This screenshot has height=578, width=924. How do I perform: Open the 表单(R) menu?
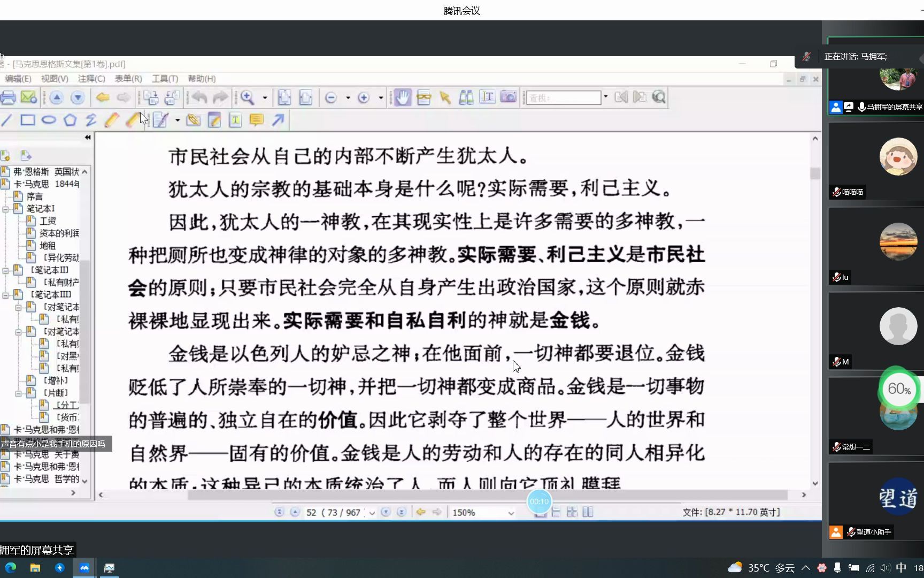[x=128, y=79]
